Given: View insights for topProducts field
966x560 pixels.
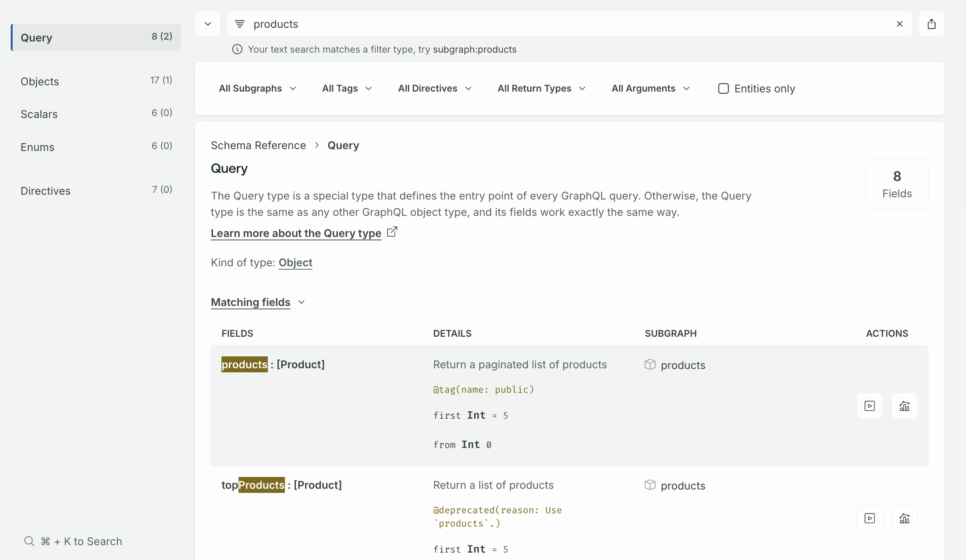Looking at the screenshot, I should click(904, 518).
